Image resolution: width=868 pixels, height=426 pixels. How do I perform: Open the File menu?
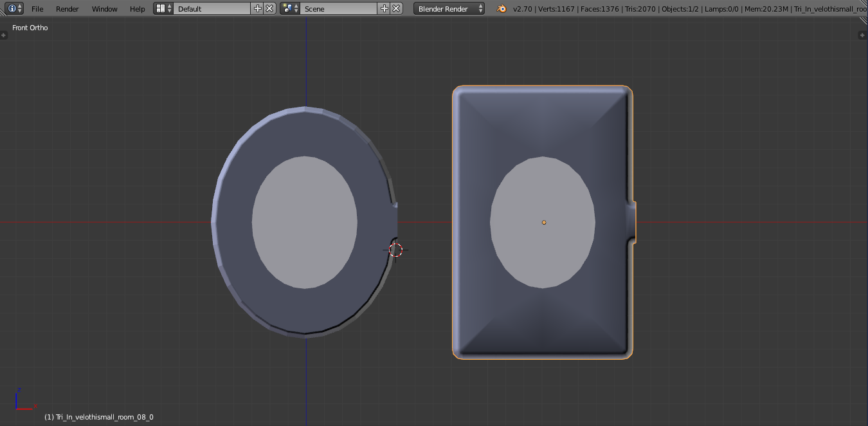click(x=37, y=9)
